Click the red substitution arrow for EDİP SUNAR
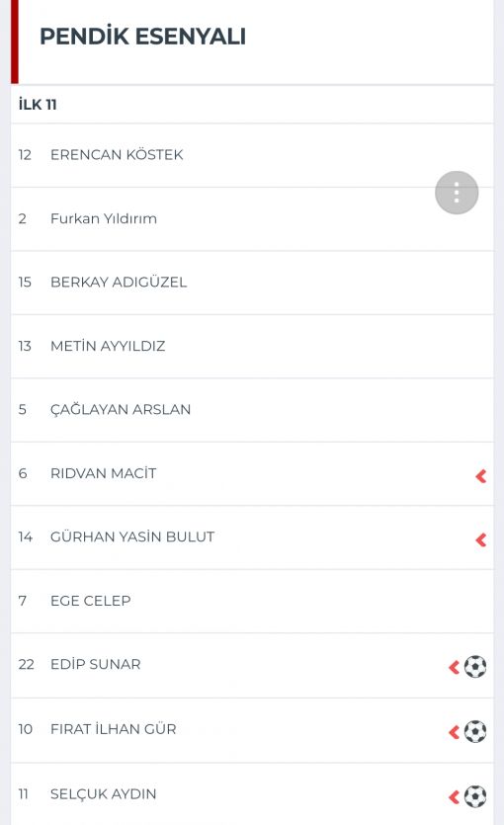 [454, 667]
